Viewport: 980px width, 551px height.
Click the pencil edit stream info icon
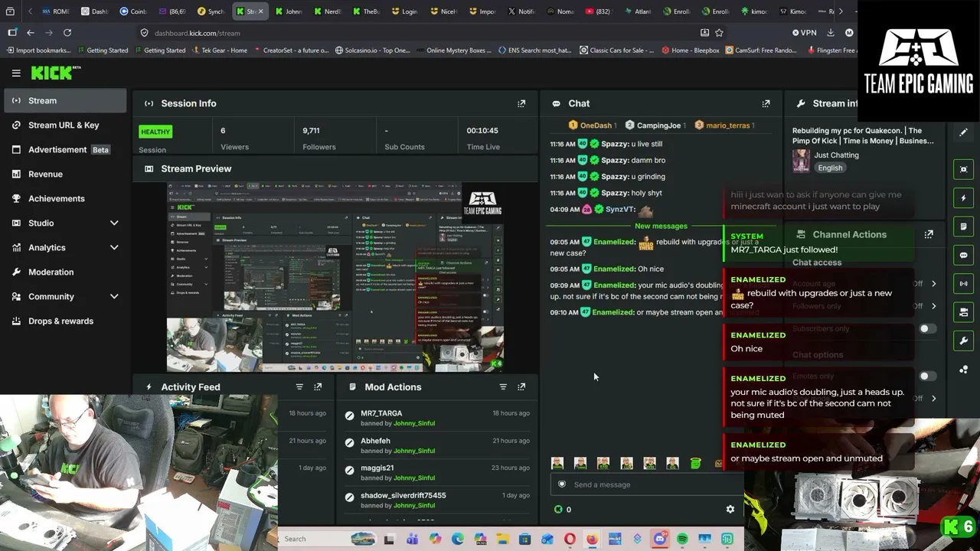click(x=964, y=132)
